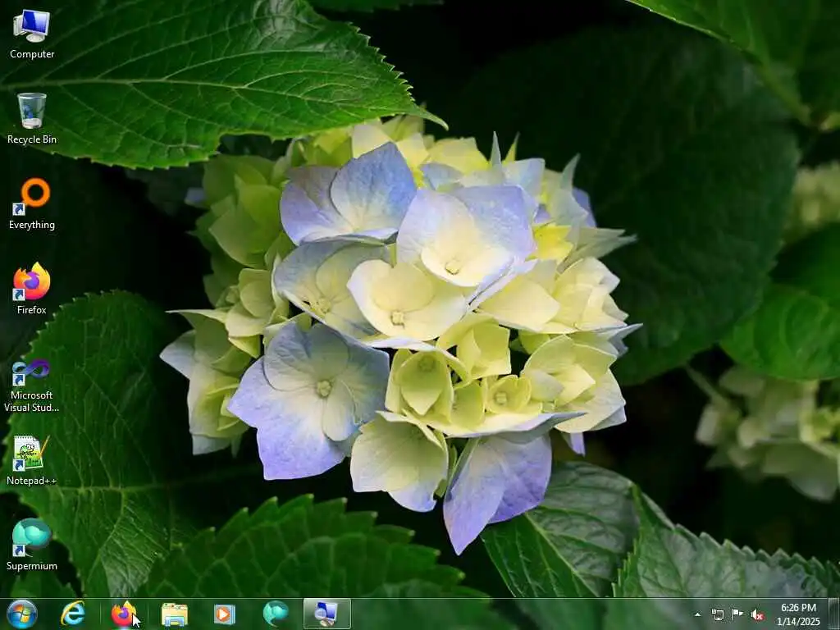The width and height of the screenshot is (840, 630).
Task: Open Windows Explorer folder in taskbar
Action: coord(175,614)
